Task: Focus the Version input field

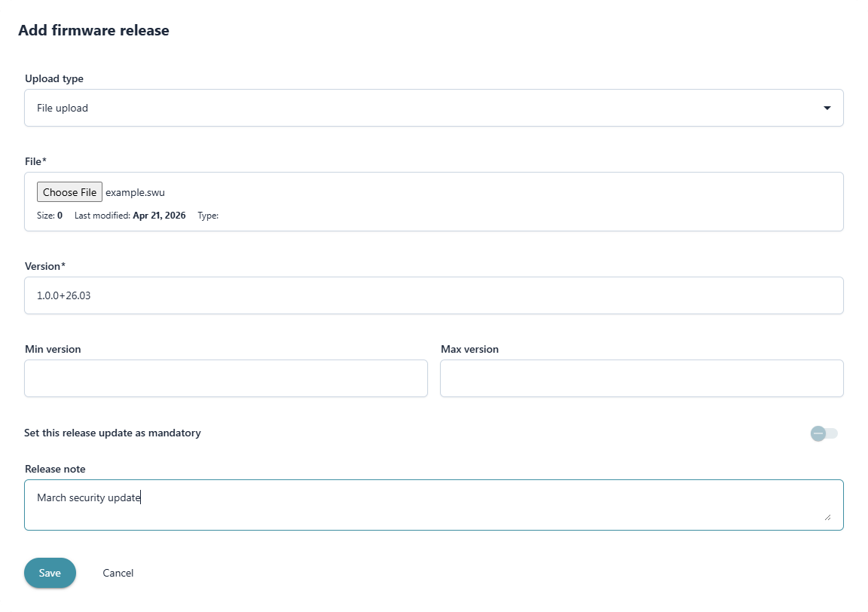Action: click(433, 295)
